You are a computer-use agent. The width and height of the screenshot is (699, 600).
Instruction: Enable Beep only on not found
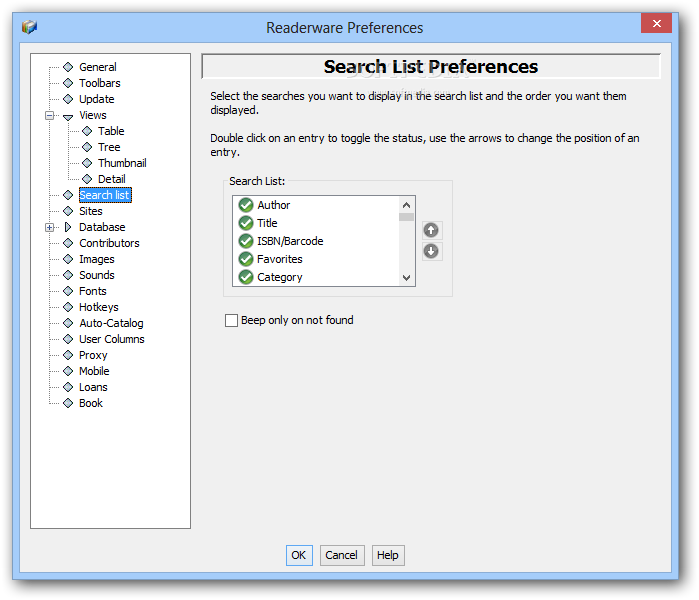pyautogui.click(x=231, y=321)
